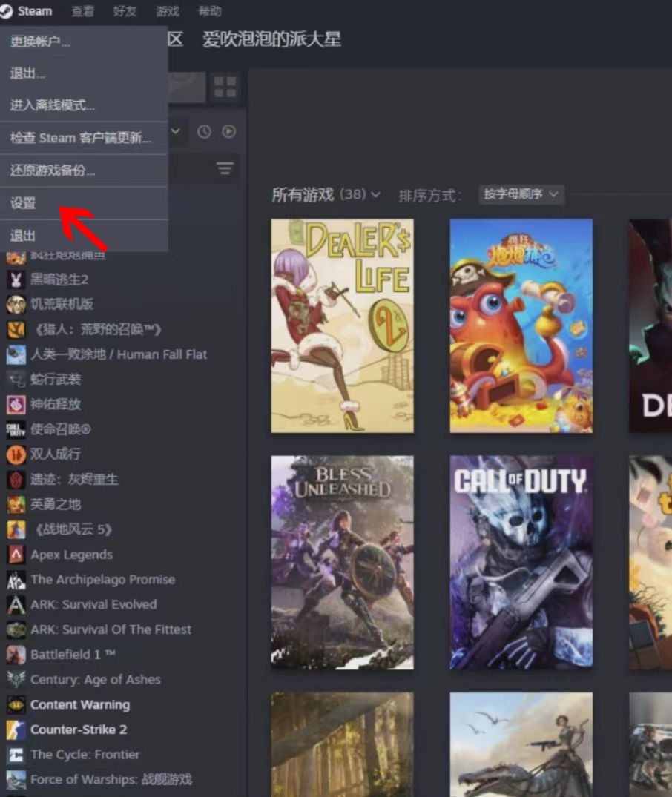672x797 pixels.
Task: Open the 按字母顺序 sort dropdown
Action: pos(521,194)
